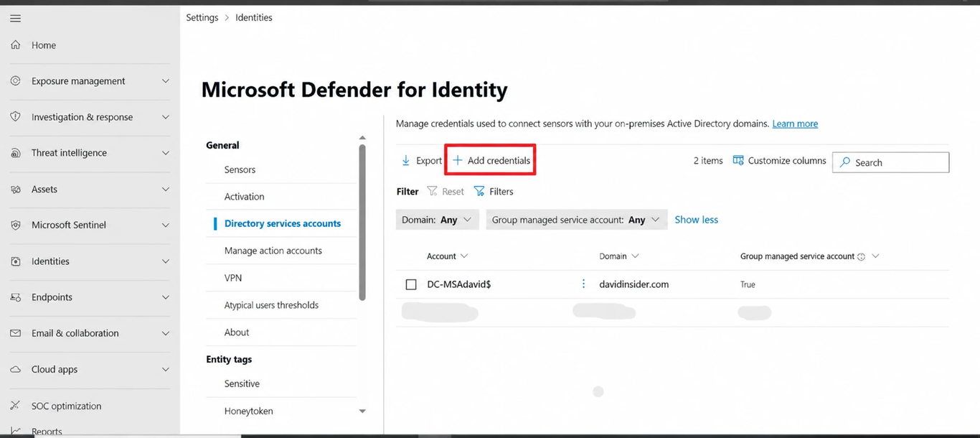Click the Assets icon in sidebar

tap(16, 190)
